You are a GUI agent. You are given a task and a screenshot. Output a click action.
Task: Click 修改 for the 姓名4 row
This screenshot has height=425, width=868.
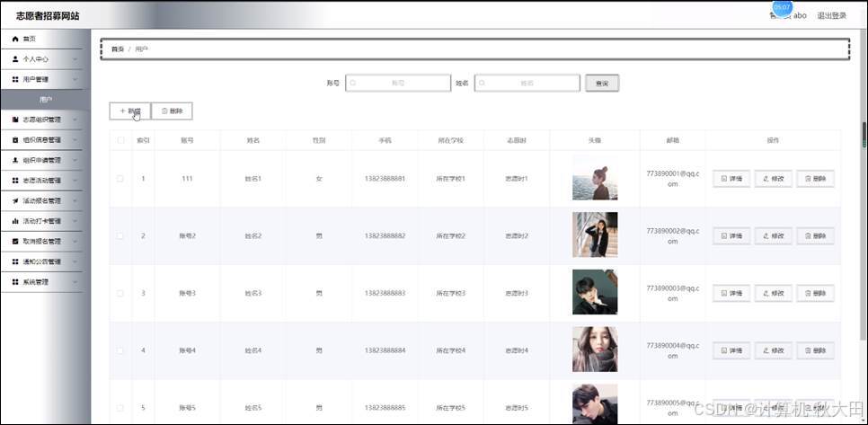click(774, 350)
